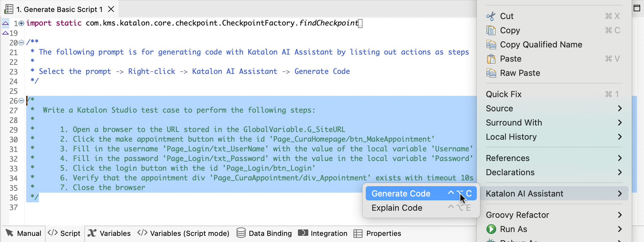Open the Groovy Refactor menu entry
The width and height of the screenshot is (644, 242).
pyautogui.click(x=554, y=215)
